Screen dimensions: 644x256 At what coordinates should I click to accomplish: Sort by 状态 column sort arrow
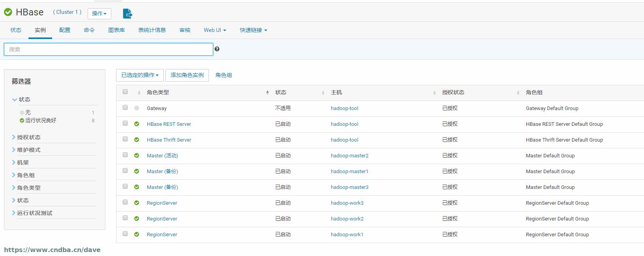[323, 93]
